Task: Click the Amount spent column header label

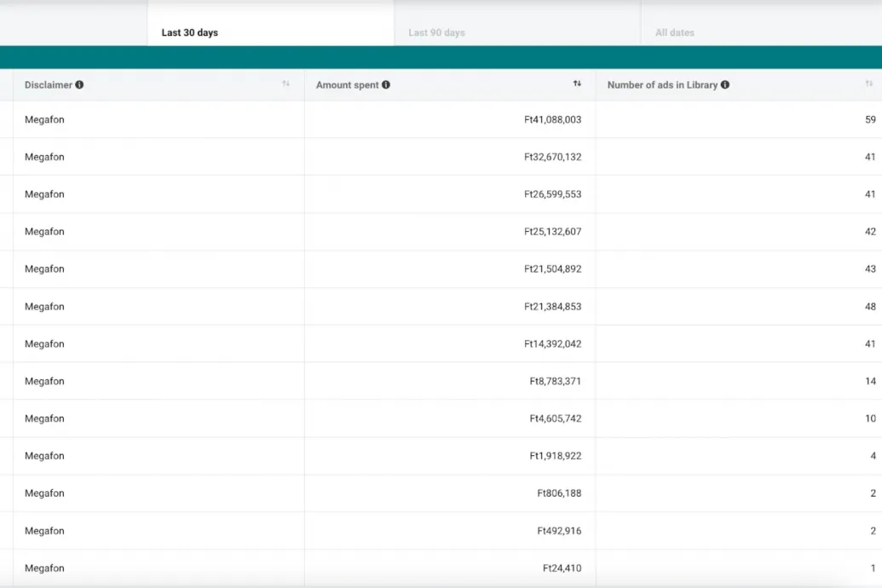Action: coord(347,85)
